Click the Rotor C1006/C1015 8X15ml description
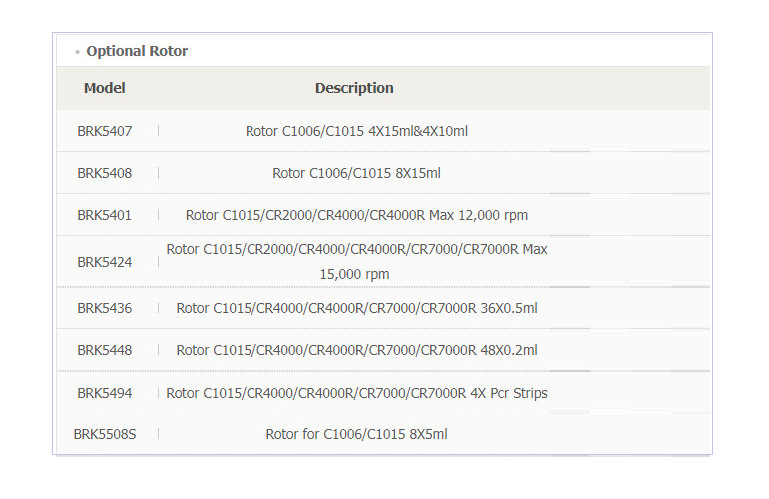Screen dimensions: 769x499 tap(357, 173)
